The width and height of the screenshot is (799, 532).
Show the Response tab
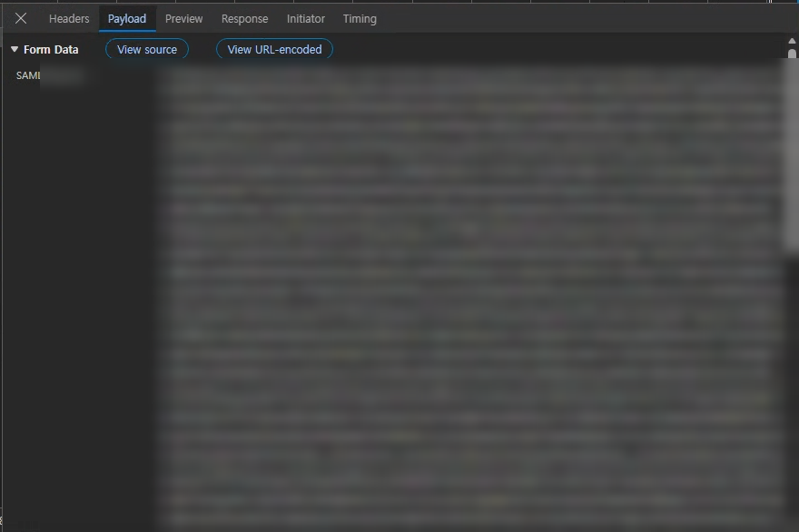(x=244, y=19)
